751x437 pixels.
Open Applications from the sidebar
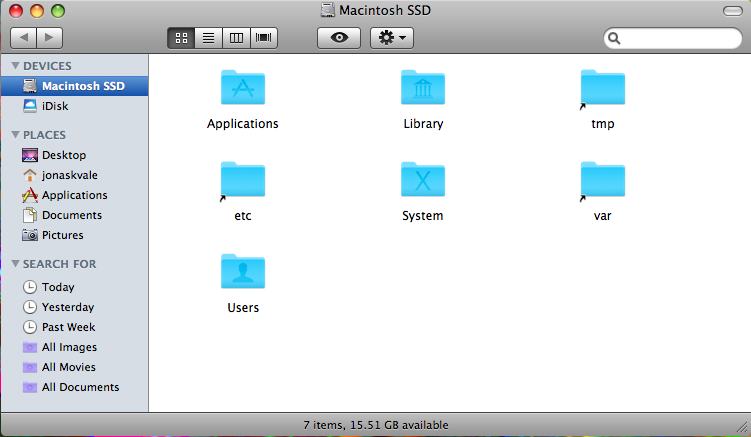coord(75,196)
